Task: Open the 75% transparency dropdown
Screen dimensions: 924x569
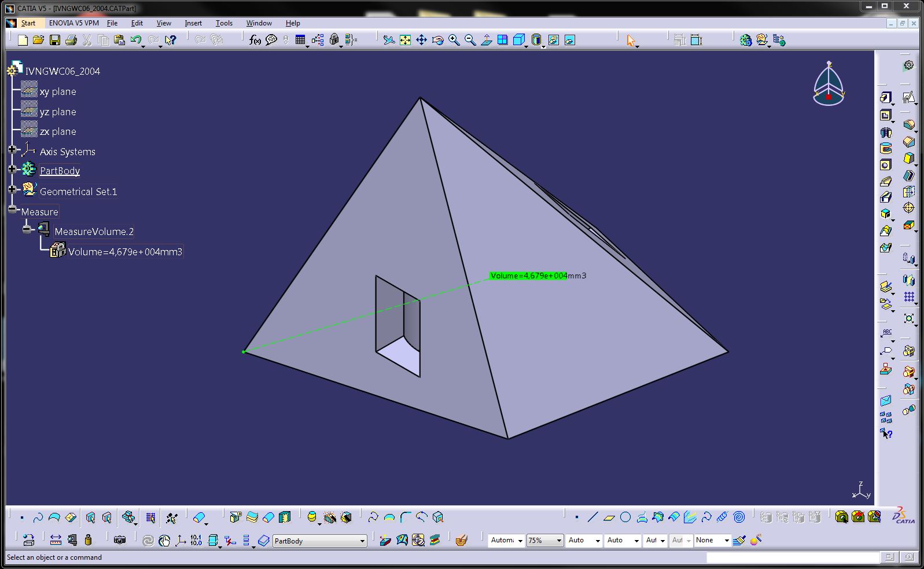Action: (559, 541)
